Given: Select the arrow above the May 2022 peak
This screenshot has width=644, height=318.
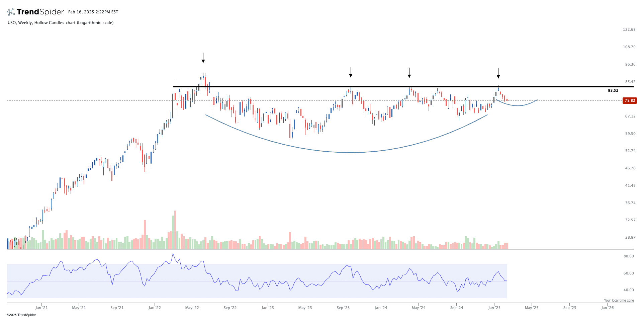Looking at the screenshot, I should click(203, 58).
